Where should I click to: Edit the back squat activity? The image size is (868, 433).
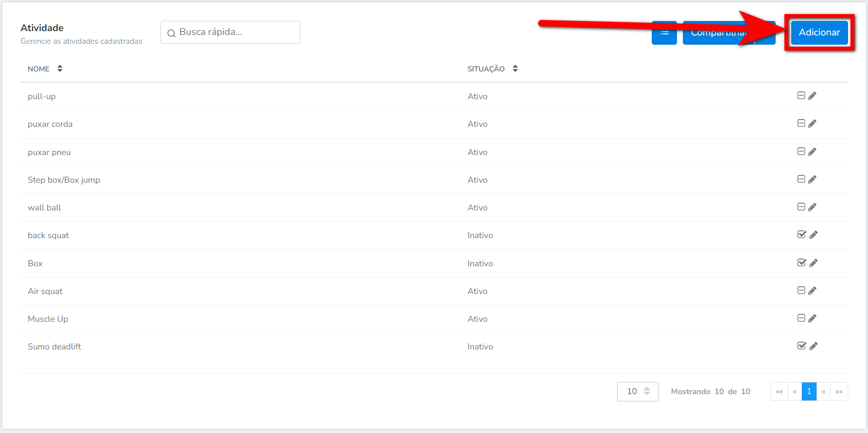click(x=814, y=235)
